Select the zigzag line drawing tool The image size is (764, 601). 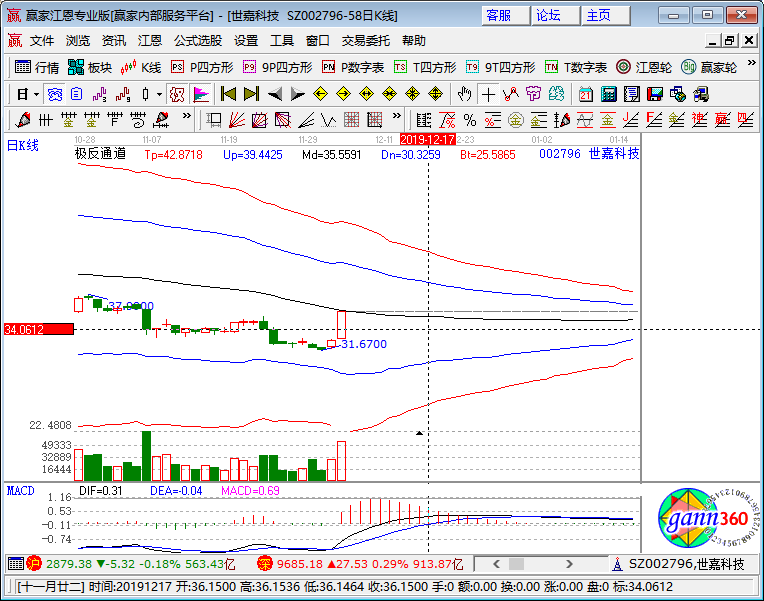(511, 94)
